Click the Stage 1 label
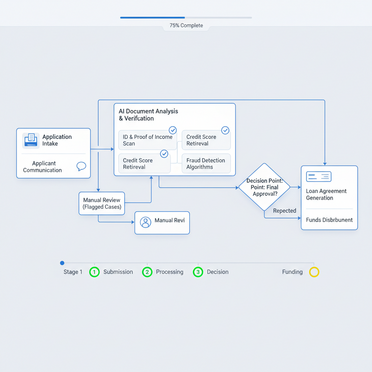Viewport: 372px width, 372px height. point(73,272)
